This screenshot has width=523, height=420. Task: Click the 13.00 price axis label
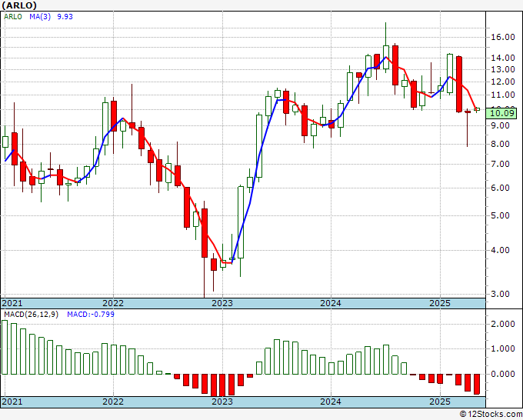click(x=503, y=70)
